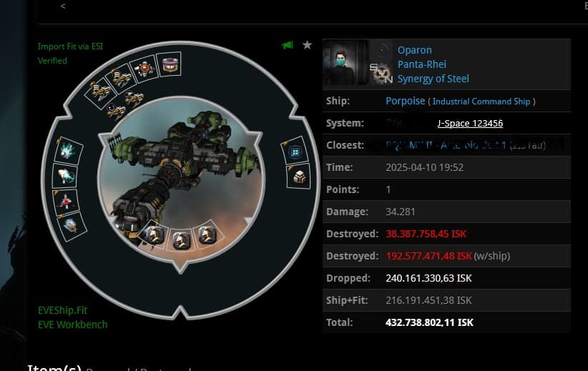The width and height of the screenshot is (588, 371).
Task: Toggle the favorite star icon
Action: (307, 45)
